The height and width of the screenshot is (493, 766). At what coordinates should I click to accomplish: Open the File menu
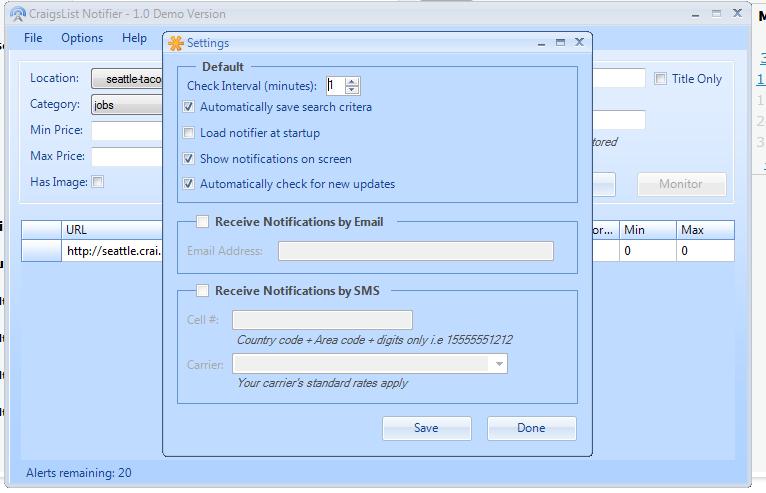click(x=33, y=38)
